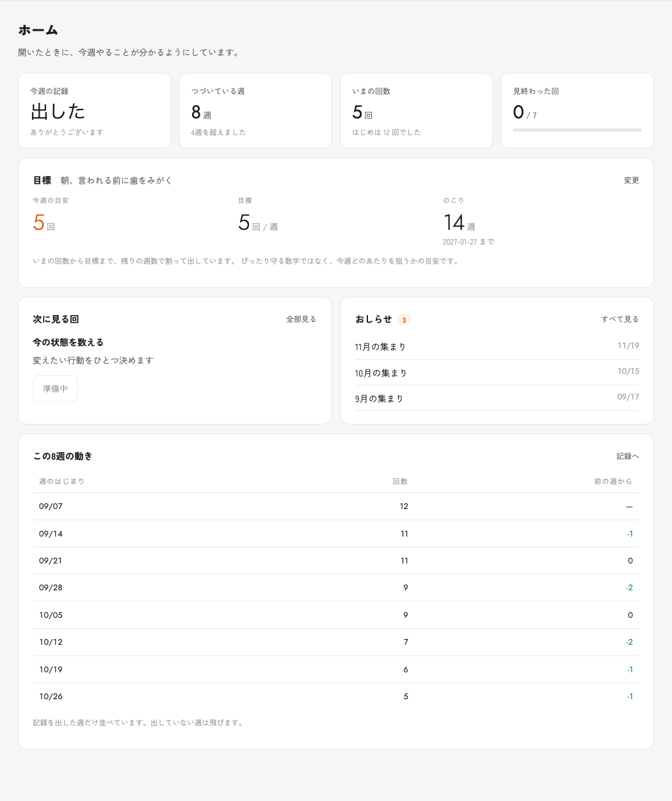The width and height of the screenshot is (672, 801).
Task: Click the ホーム page heading
Action: point(38,30)
